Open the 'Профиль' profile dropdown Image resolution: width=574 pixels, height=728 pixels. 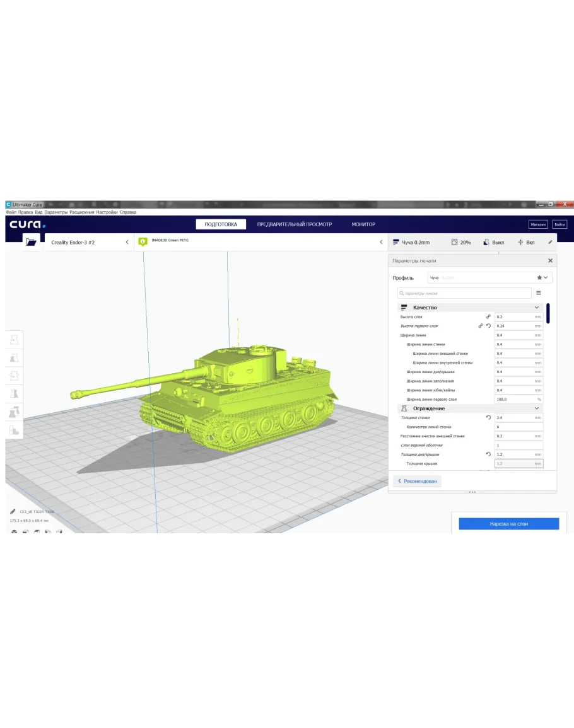[x=489, y=277]
